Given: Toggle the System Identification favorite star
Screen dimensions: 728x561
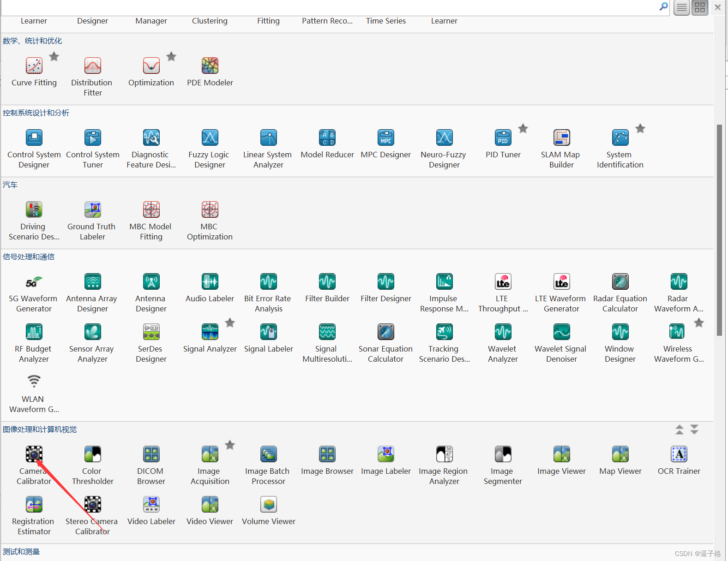Looking at the screenshot, I should coord(640,129).
